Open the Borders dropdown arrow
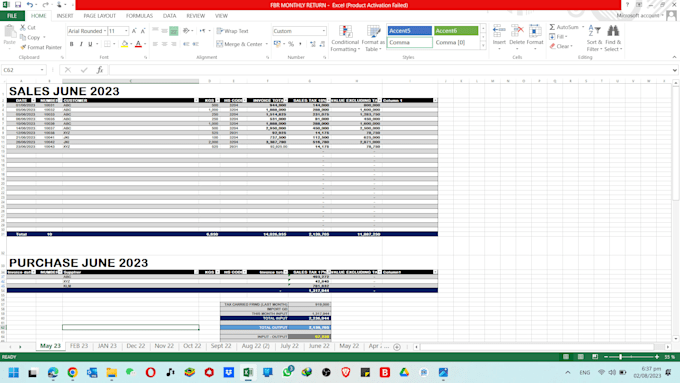This screenshot has width=680, height=383. point(114,44)
